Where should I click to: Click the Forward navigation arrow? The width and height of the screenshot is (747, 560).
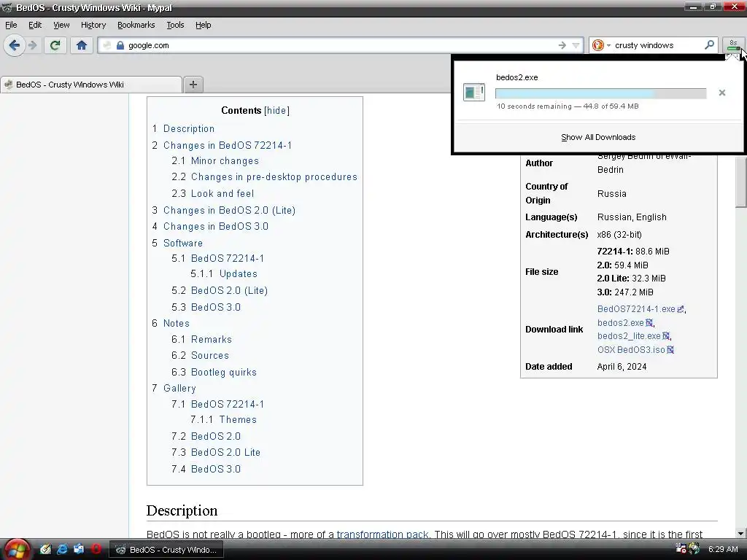[x=32, y=45]
